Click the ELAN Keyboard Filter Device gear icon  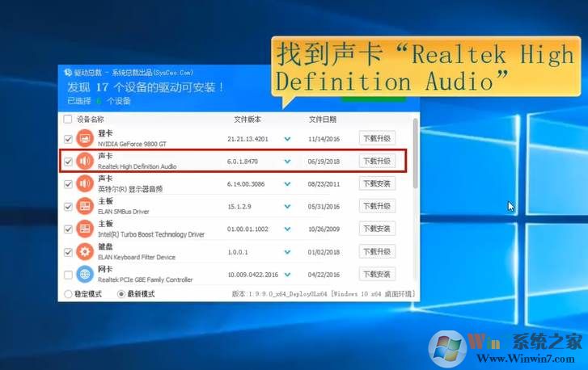[85, 252]
